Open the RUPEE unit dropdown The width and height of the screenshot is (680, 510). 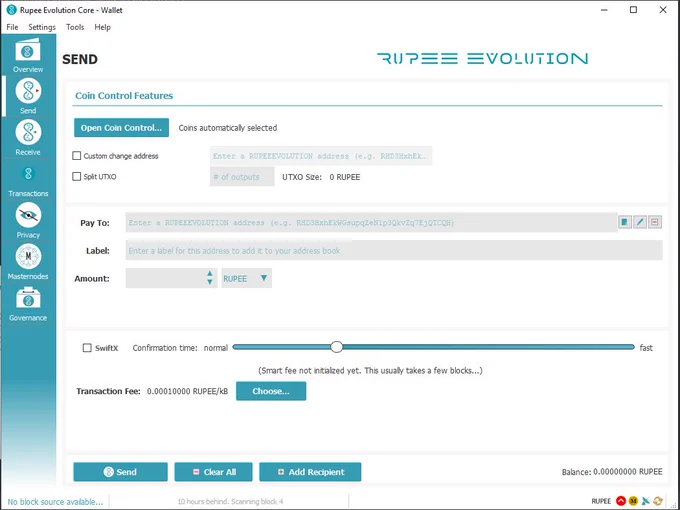[246, 278]
